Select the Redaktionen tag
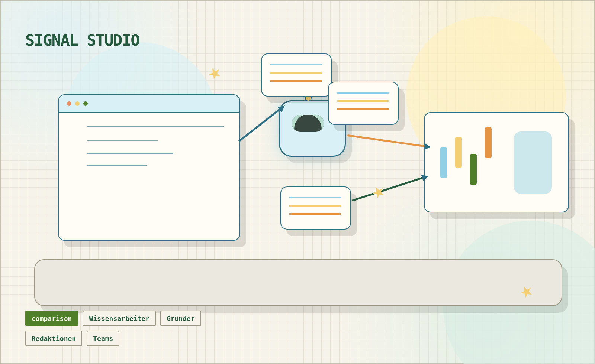 tap(54, 338)
